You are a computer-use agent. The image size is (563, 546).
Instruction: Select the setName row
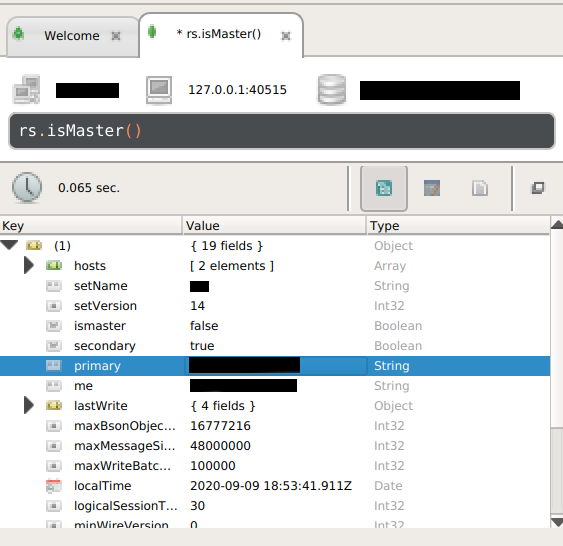(x=275, y=286)
